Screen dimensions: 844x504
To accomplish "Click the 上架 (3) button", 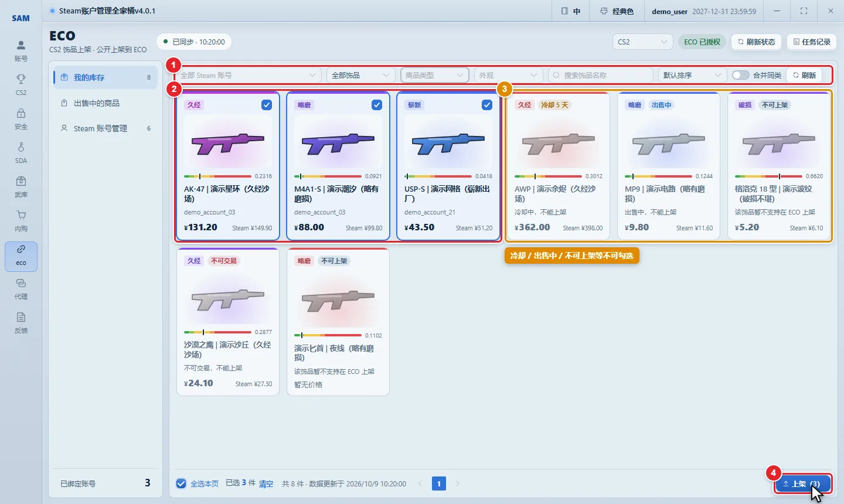I will pos(802,483).
